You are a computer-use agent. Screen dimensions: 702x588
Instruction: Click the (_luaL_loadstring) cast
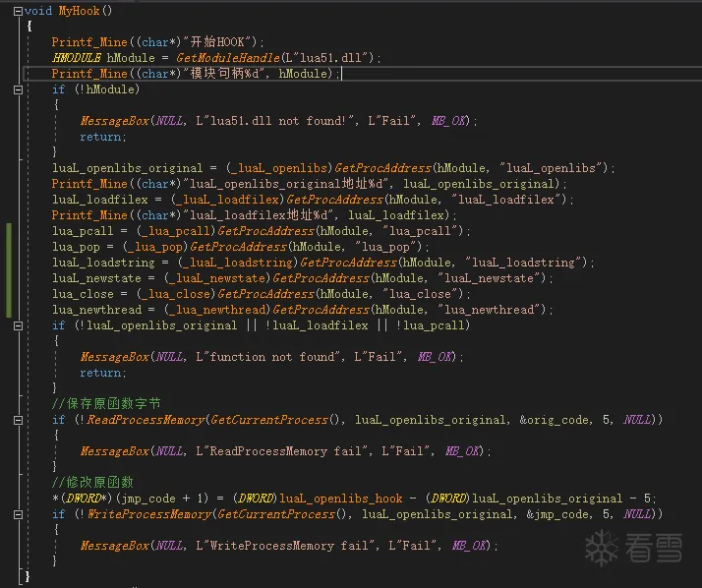pyautogui.click(x=238, y=263)
